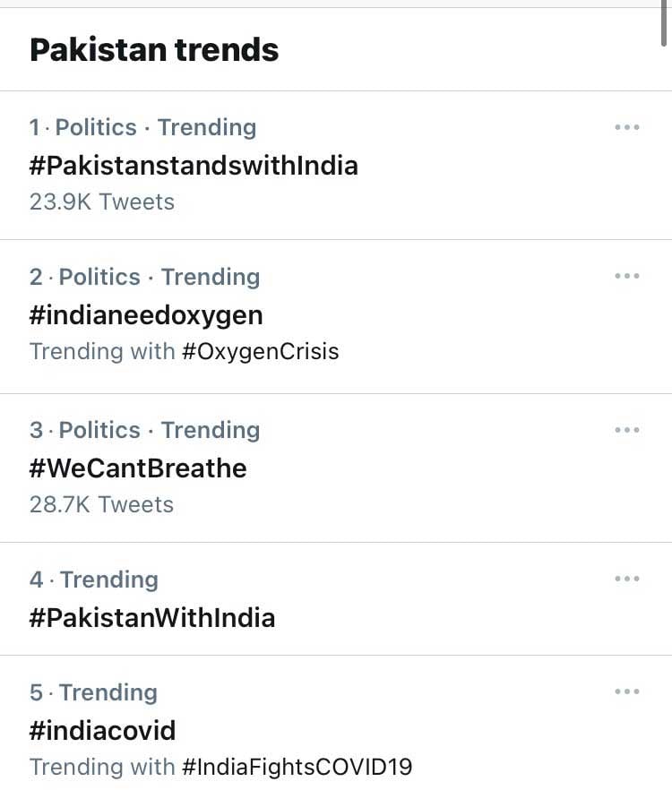Open more options for #WeCantBreathe trend
The image size is (672, 790).
tap(627, 430)
